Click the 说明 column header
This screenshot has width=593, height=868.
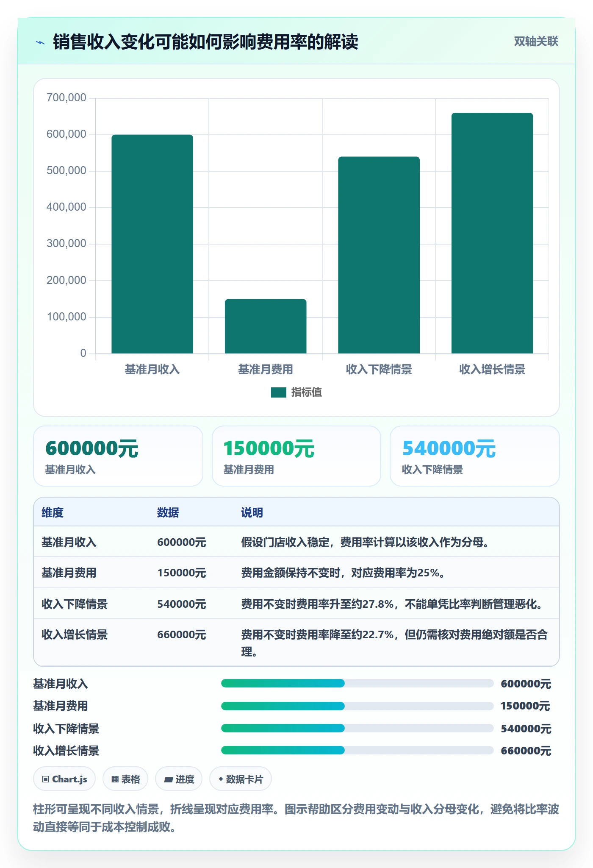[x=252, y=513]
